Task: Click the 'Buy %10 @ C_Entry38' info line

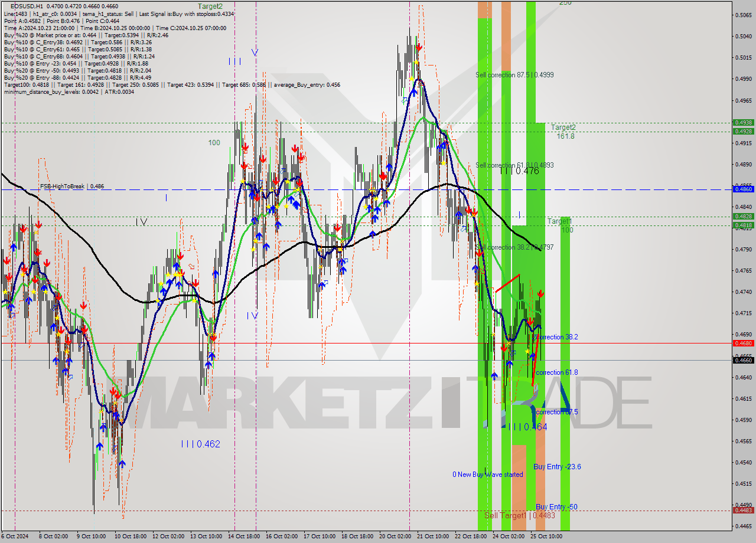Action: tap(77, 42)
